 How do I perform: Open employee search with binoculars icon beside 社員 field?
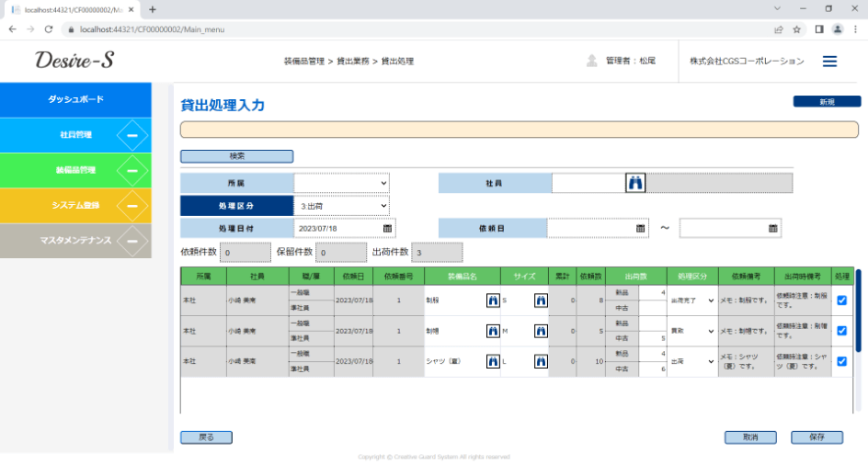click(635, 183)
